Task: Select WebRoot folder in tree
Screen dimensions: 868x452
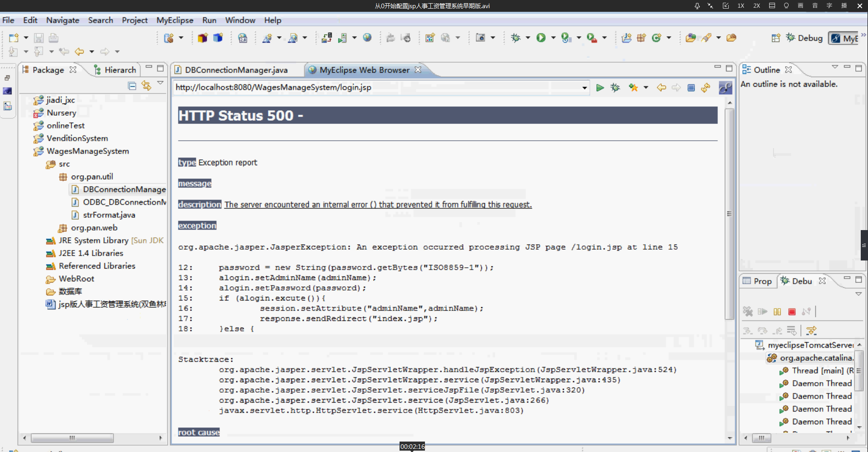Action: (76, 279)
